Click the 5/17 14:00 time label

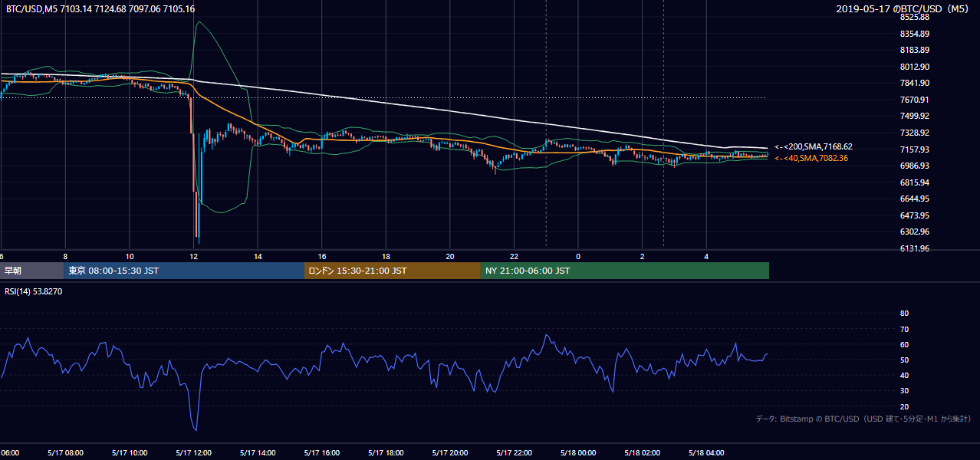[258, 452]
